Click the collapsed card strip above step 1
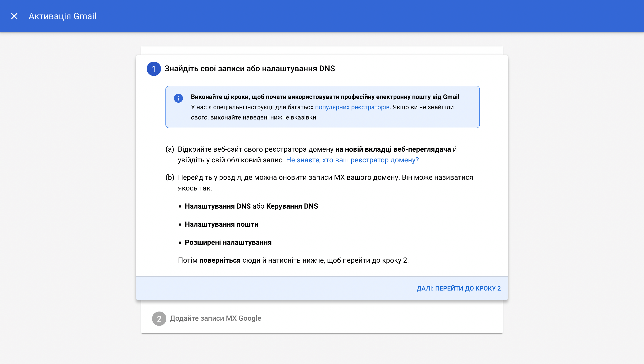 (322, 51)
